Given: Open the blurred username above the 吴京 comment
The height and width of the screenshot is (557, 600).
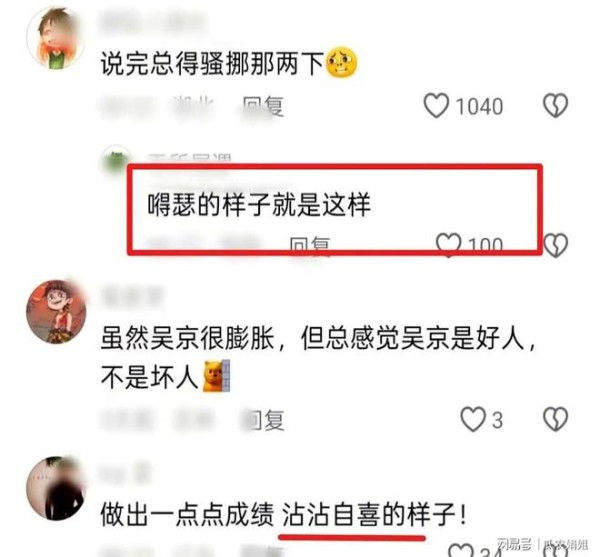Looking at the screenshot, I should pos(132,296).
